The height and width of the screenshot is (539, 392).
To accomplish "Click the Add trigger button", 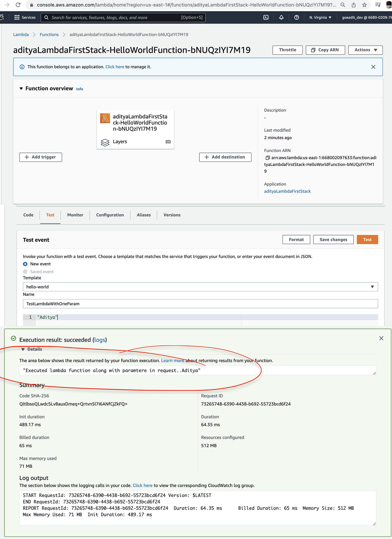I will [x=41, y=157].
